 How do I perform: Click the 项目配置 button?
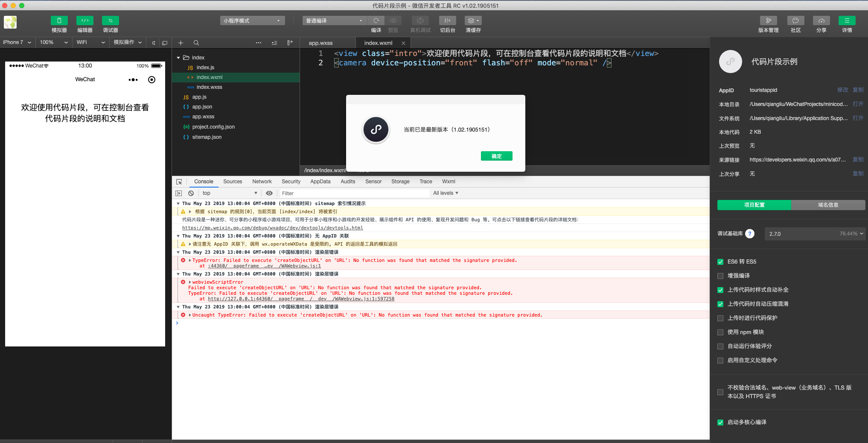(x=754, y=205)
